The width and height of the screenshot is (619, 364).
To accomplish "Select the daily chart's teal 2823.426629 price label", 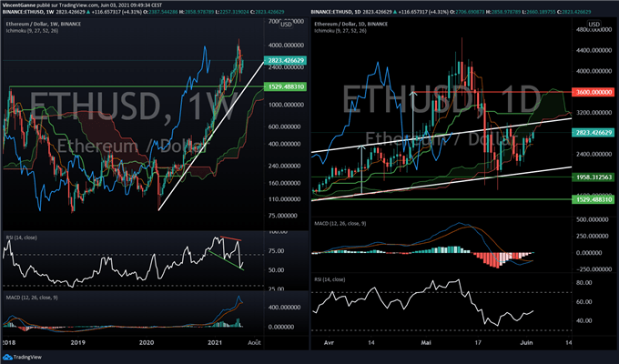I will pos(594,132).
